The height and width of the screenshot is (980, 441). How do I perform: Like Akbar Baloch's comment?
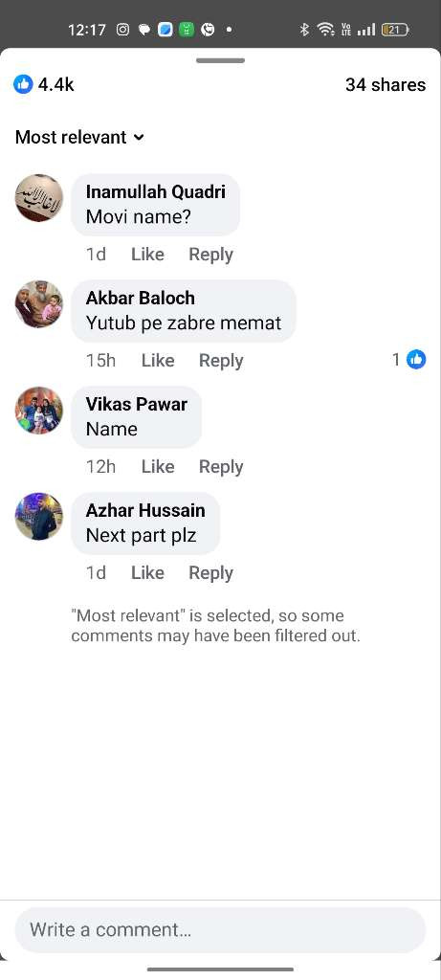click(x=158, y=361)
